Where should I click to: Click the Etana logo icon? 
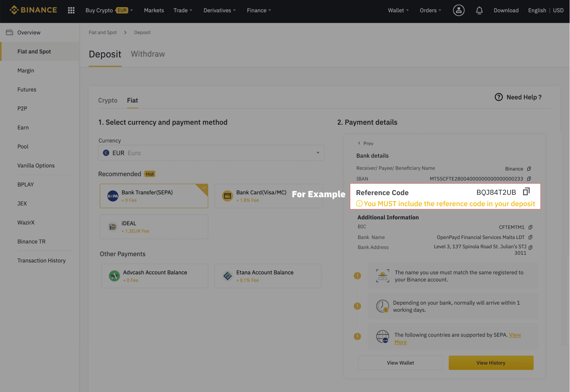pos(228,276)
